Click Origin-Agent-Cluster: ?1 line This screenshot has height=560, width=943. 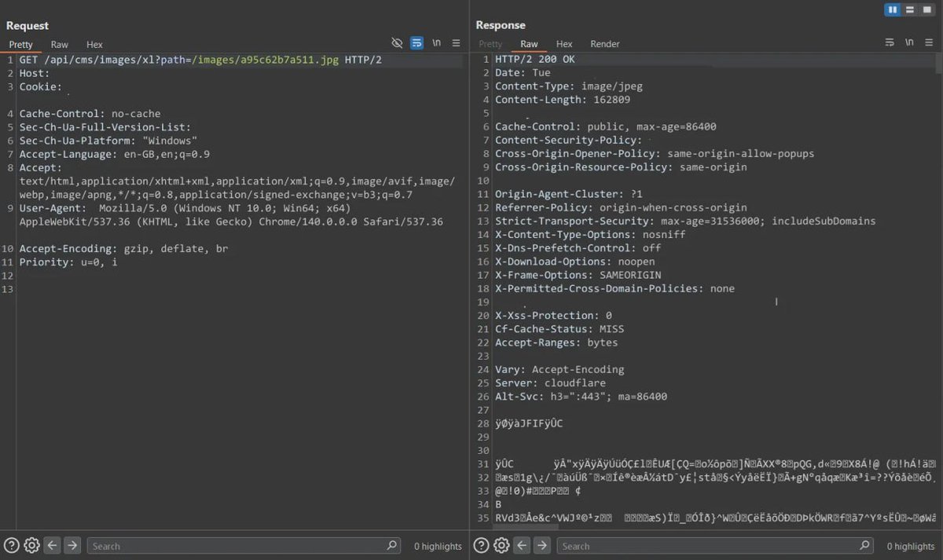[569, 194]
